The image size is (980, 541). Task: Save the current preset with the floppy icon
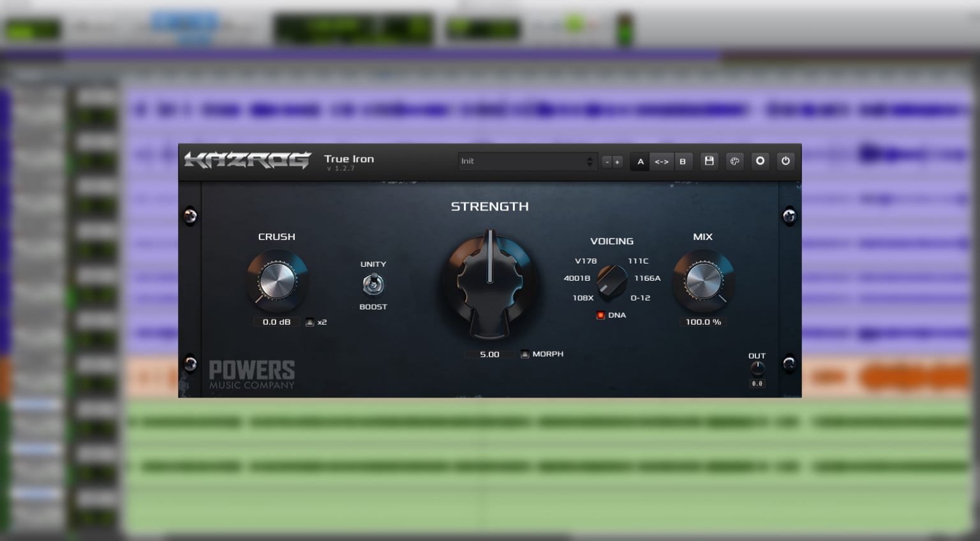click(709, 161)
